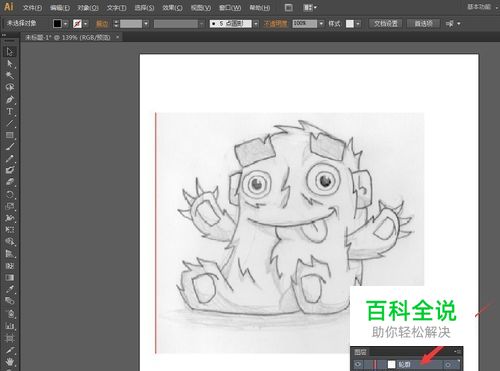Expand the stroke color dropdown arrow
The width and height of the screenshot is (500, 371).
[86, 24]
